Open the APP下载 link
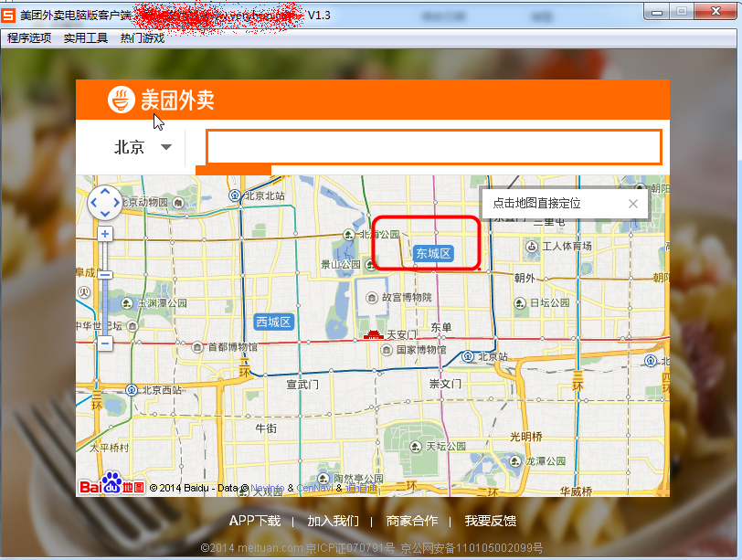The width and height of the screenshot is (742, 560). (255, 521)
